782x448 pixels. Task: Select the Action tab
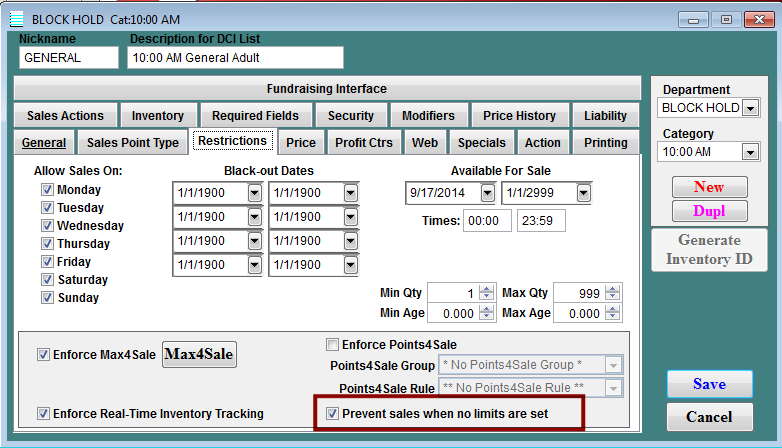tap(543, 143)
